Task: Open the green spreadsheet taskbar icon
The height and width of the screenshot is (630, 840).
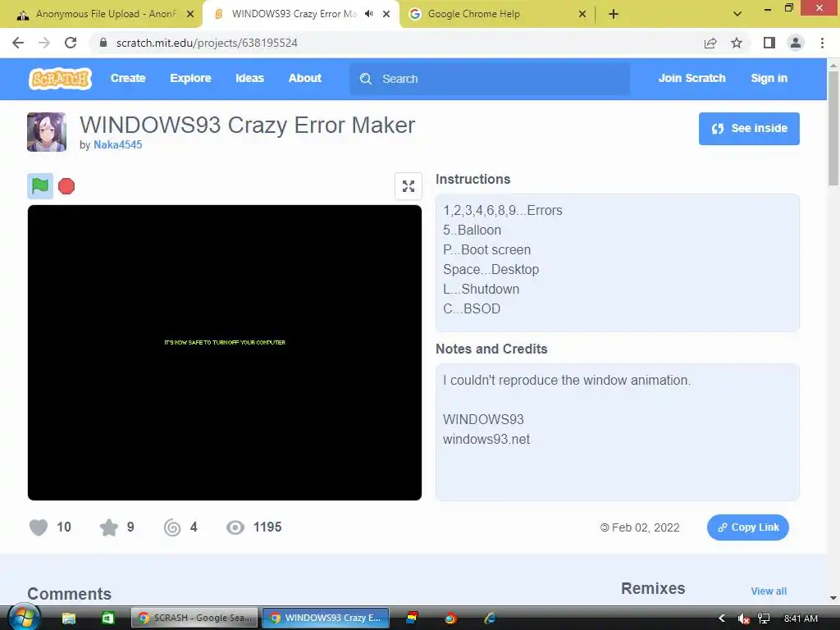Action: [x=107, y=619]
